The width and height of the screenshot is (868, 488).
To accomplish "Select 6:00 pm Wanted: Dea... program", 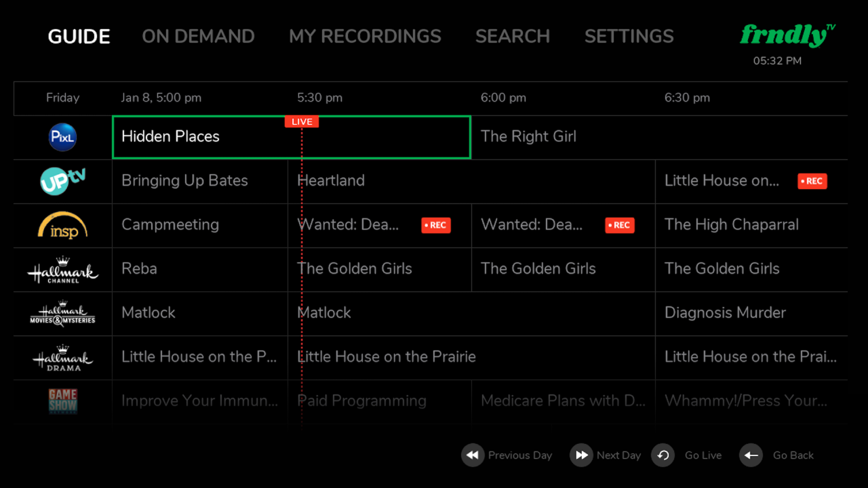I will [x=564, y=226].
